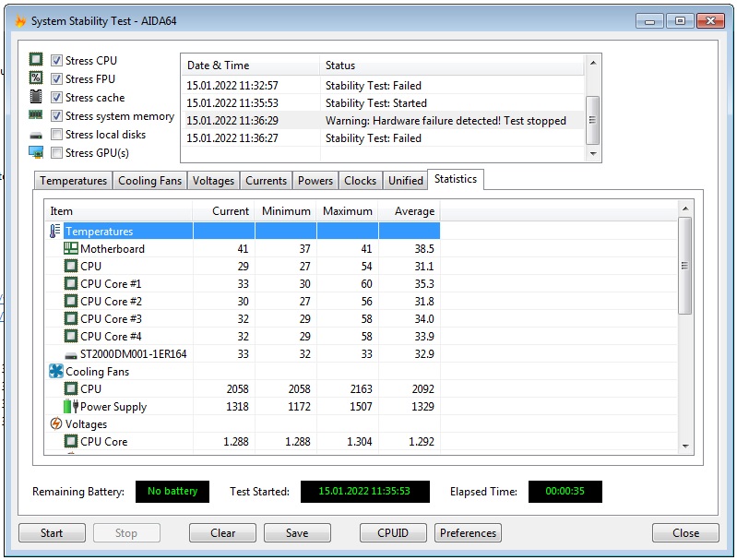Screen dimensions: 737x560
Task: Click log list scroll down arrow
Action: point(593,153)
